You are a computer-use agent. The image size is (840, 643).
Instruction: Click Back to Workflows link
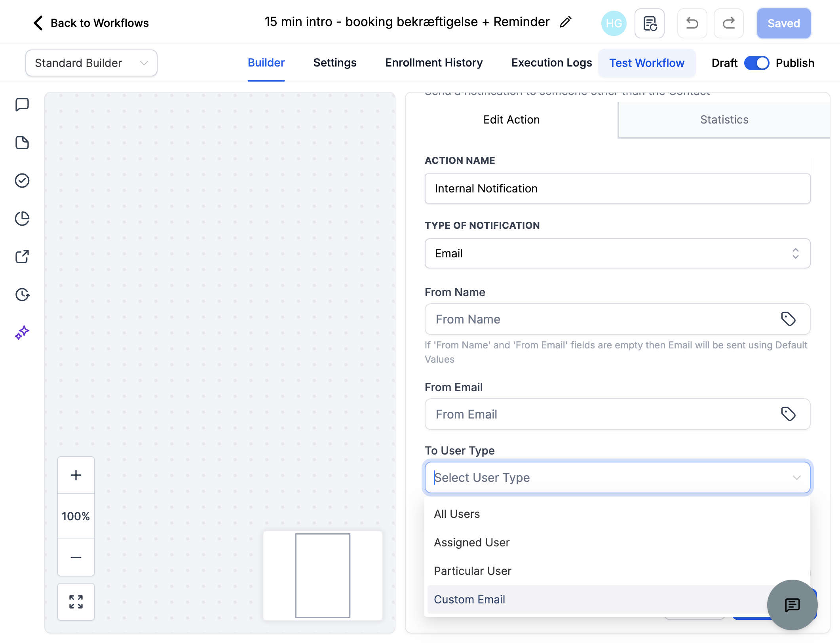(100, 23)
